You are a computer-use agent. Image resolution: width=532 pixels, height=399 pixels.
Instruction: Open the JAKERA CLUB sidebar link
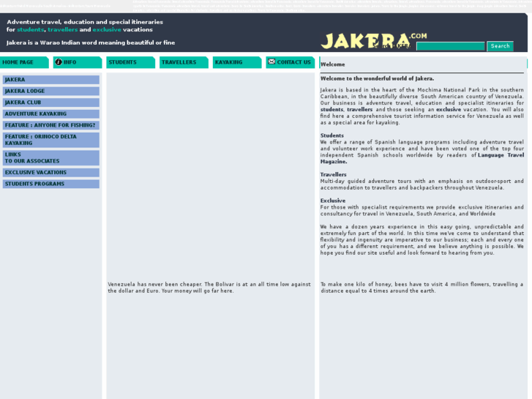click(x=51, y=102)
